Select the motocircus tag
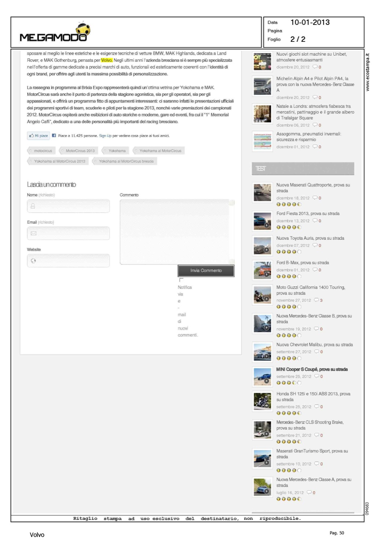The height and width of the screenshot is (550, 392). (41, 151)
